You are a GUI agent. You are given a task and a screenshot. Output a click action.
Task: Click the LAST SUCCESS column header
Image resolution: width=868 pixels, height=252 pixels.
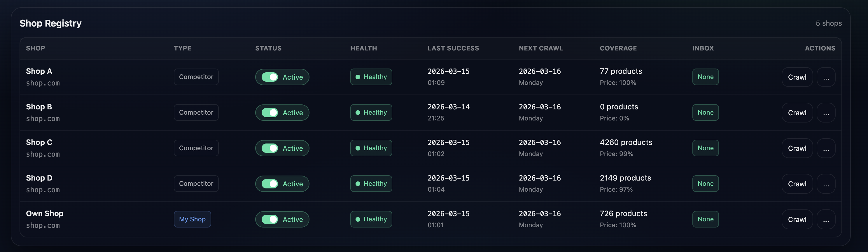tap(453, 48)
